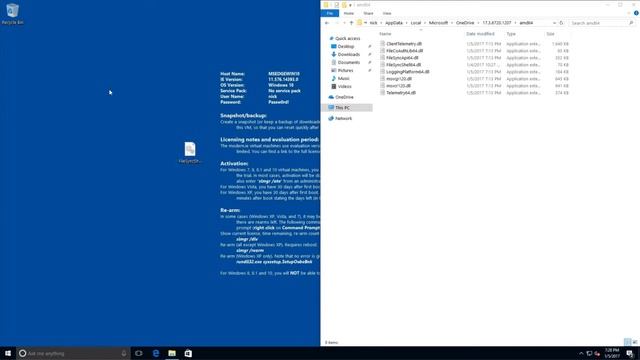Screen dimensions: 640x360
Task: Click the Microsoft breadcrumb in address bar
Action: (438, 23)
